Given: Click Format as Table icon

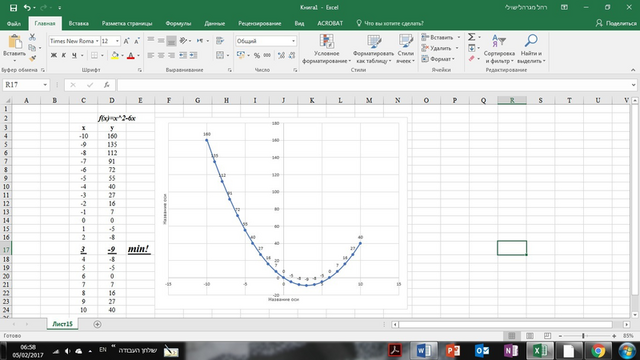Looking at the screenshot, I should 373,42.
